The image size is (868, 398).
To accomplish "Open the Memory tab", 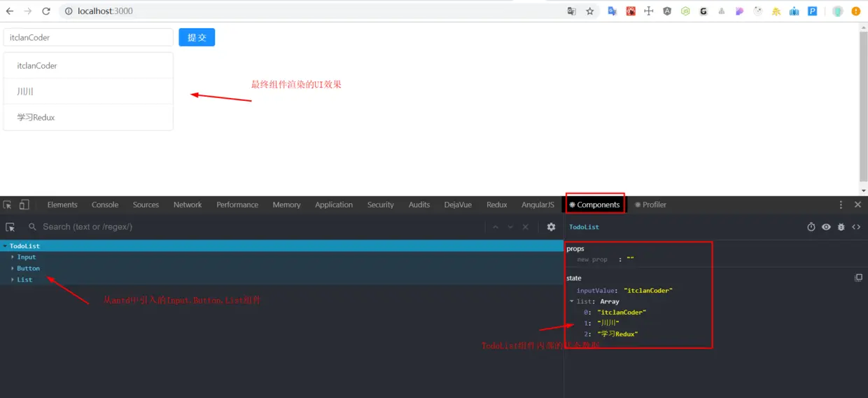I will 286,205.
